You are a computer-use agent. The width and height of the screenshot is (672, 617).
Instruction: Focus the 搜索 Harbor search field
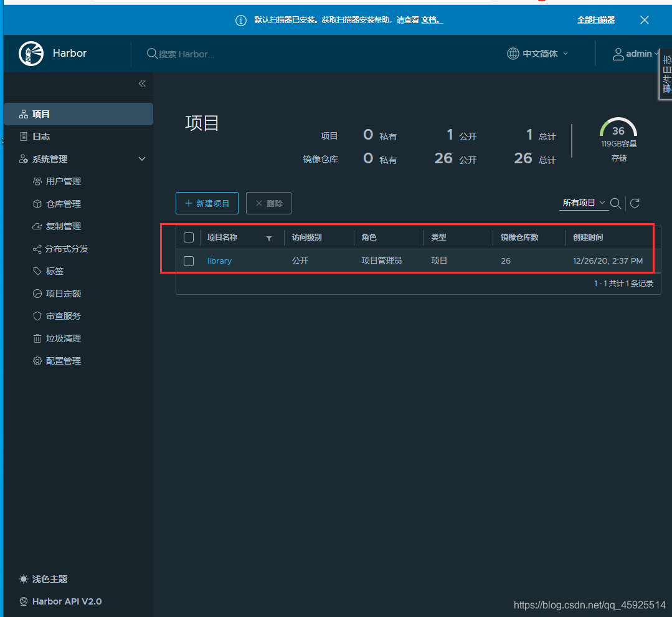coord(186,54)
